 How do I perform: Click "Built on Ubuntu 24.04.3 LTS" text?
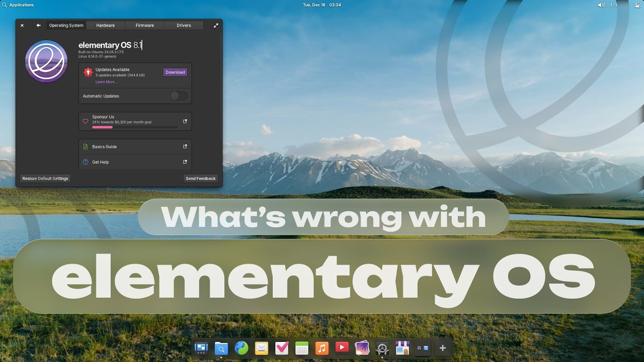(101, 52)
